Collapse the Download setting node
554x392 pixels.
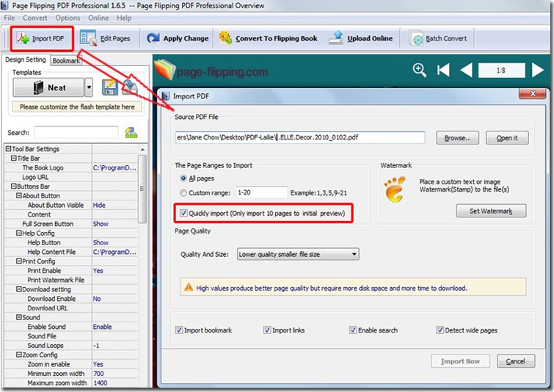point(19,289)
